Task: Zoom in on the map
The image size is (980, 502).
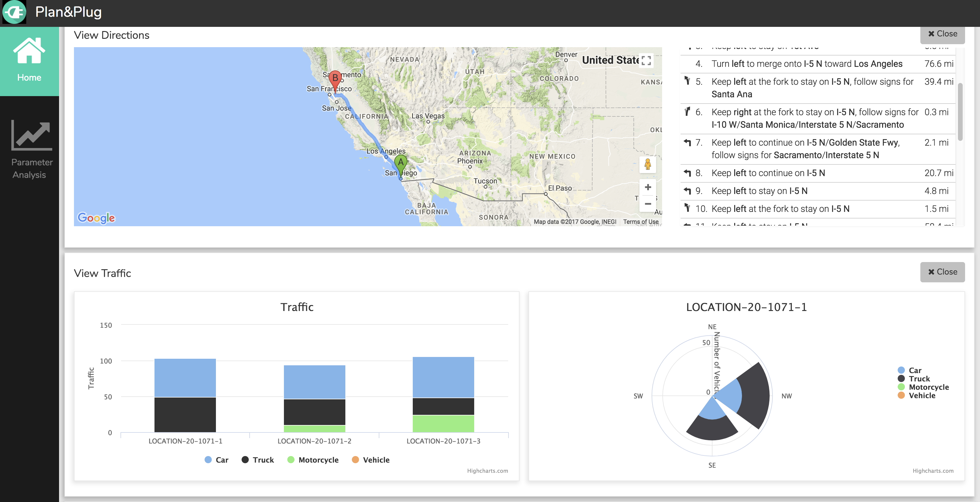Action: coord(647,187)
